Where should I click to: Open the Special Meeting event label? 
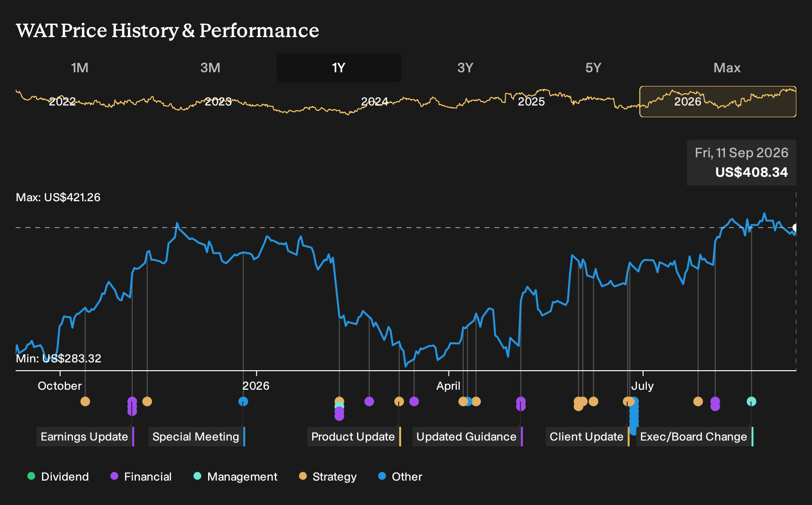click(x=196, y=437)
